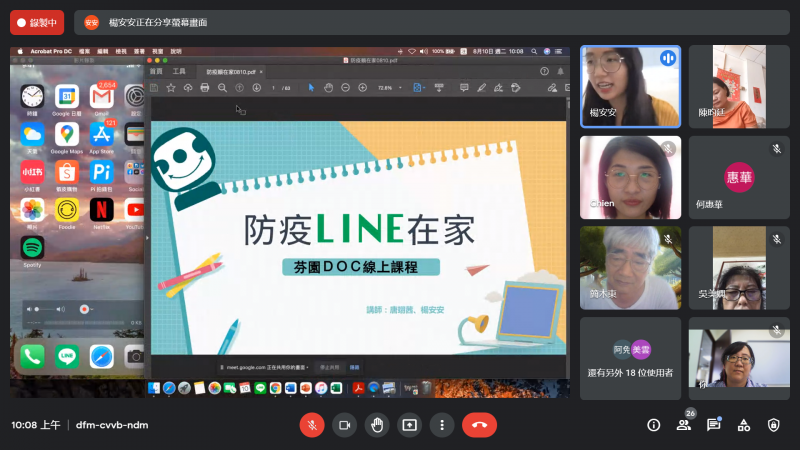Screen dimensions: 800x450
Task: Click the scrolling mode toolbar icon
Action: (x=439, y=88)
